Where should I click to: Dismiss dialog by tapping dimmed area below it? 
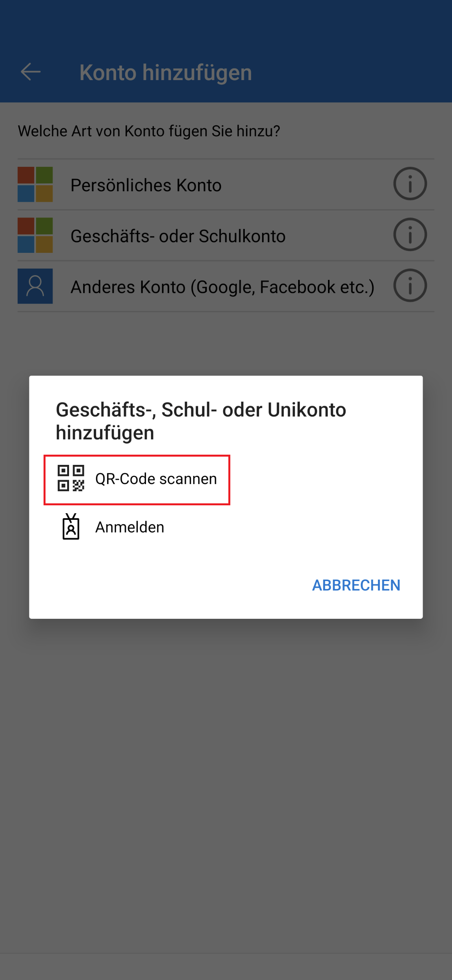(226, 785)
